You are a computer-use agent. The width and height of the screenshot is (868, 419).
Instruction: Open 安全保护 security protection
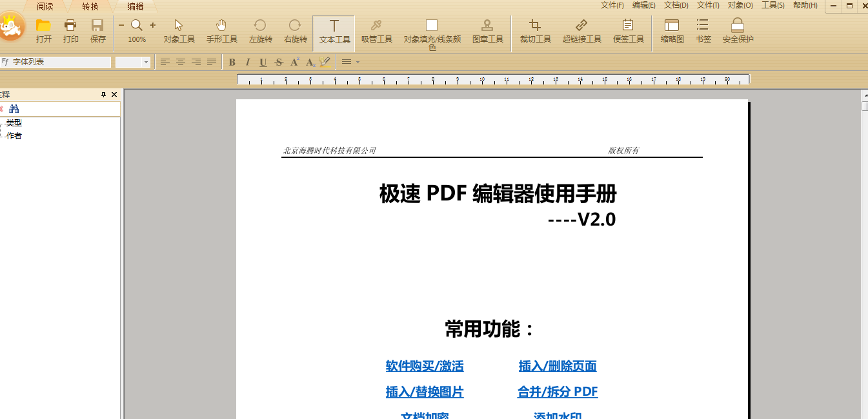tap(738, 30)
